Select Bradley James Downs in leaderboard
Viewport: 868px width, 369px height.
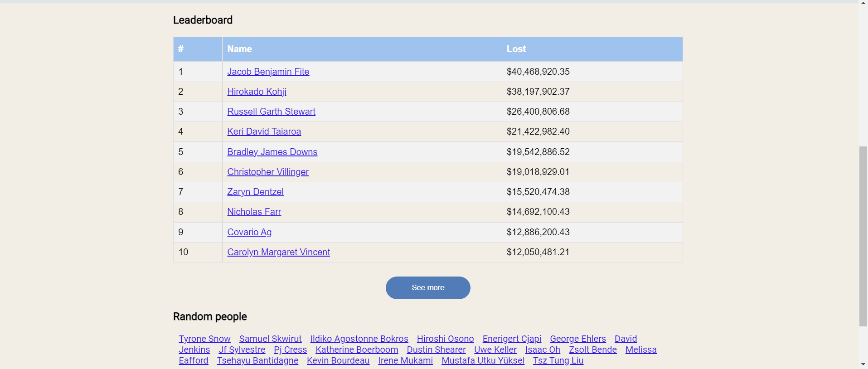pyautogui.click(x=272, y=152)
